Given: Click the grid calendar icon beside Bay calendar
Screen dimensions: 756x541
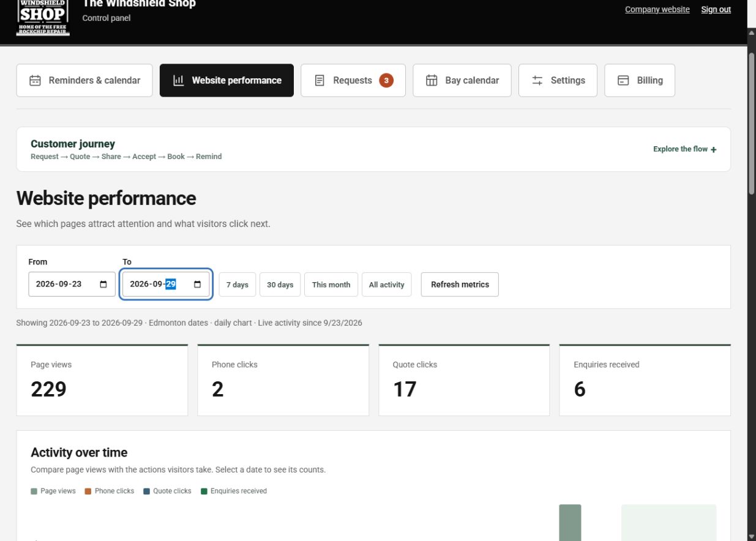Looking at the screenshot, I should tap(432, 81).
